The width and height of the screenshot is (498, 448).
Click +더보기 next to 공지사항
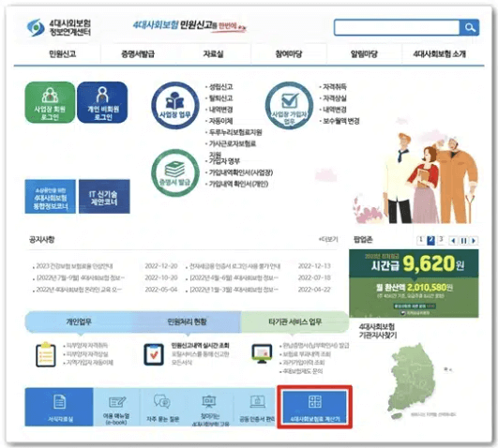pos(328,239)
